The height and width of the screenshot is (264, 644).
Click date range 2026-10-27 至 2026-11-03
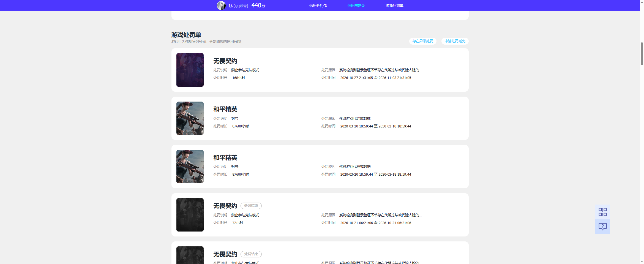376,78
